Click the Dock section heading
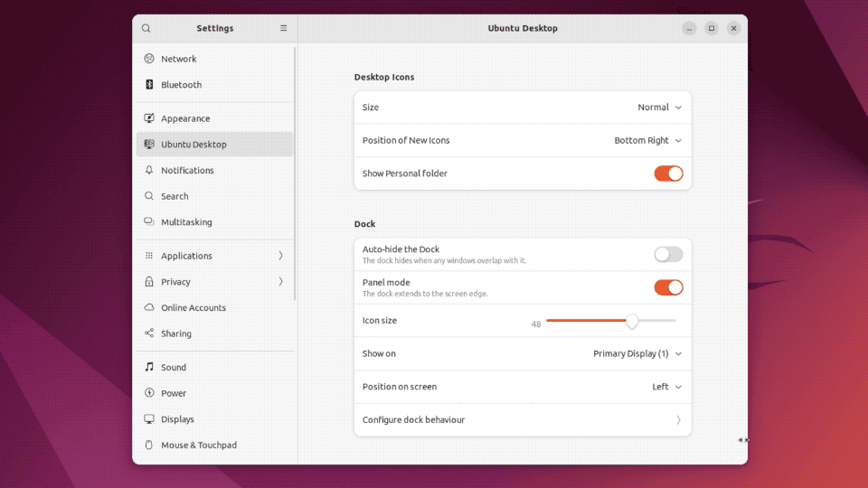The image size is (868, 488). [364, 224]
